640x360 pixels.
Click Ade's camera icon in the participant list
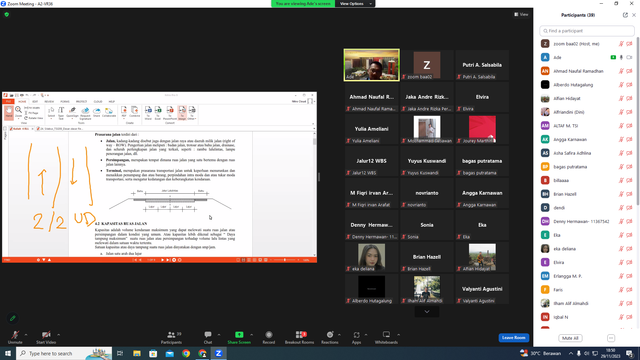coord(629,58)
